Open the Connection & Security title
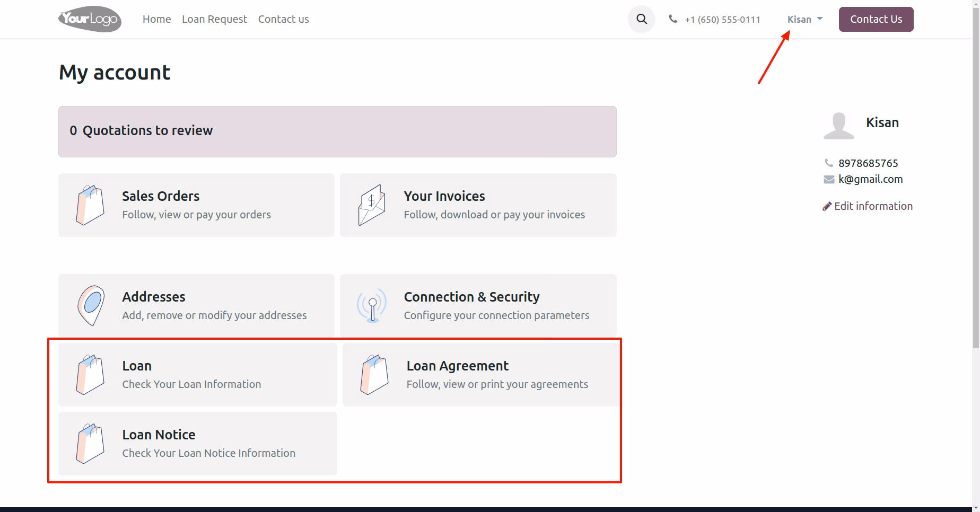The width and height of the screenshot is (980, 512). click(x=471, y=297)
